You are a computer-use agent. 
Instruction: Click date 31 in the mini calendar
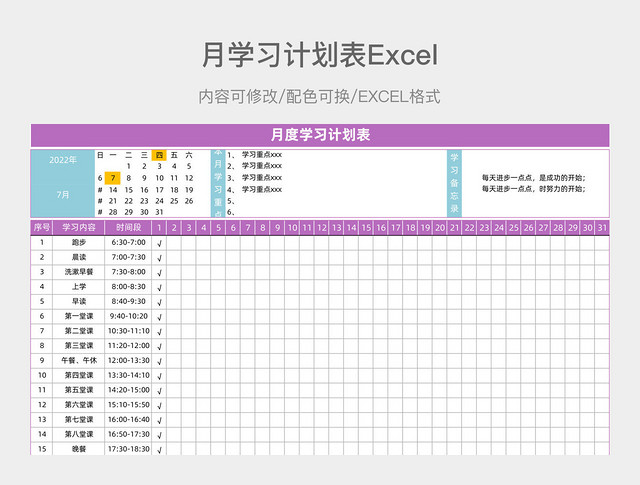pos(159,212)
